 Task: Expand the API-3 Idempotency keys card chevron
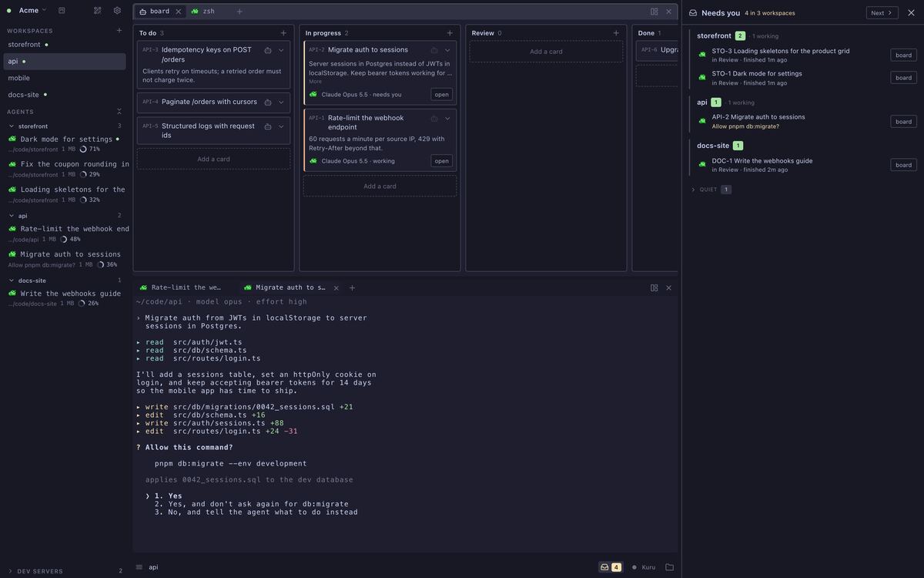click(281, 50)
